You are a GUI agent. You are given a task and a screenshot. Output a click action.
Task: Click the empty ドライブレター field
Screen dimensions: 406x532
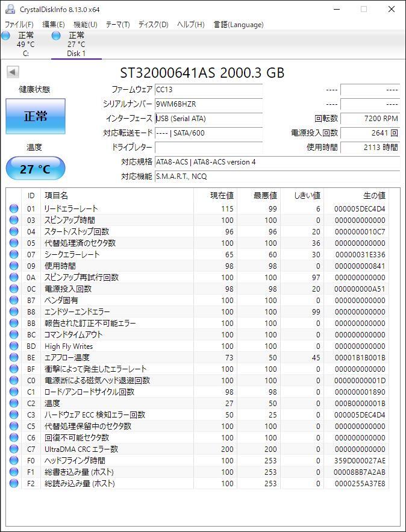[208, 148]
